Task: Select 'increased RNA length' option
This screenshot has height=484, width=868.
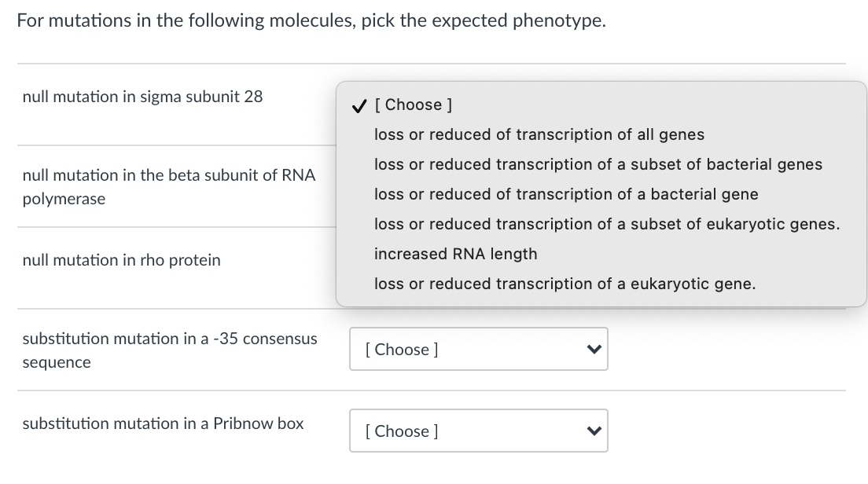Action: 456,254
